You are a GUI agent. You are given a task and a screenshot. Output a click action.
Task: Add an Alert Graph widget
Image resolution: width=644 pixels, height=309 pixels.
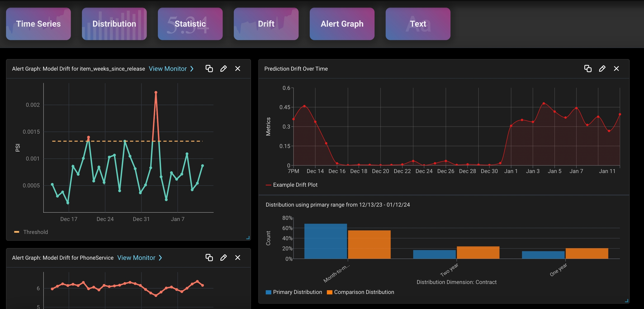tap(342, 24)
